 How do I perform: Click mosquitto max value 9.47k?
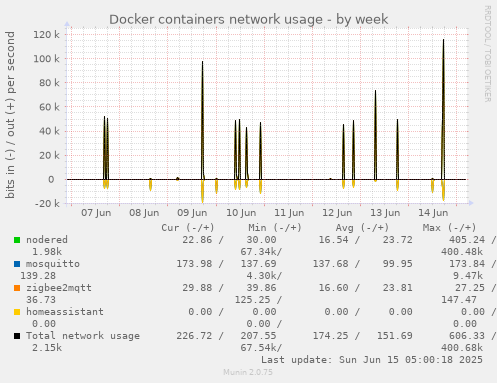468,276
